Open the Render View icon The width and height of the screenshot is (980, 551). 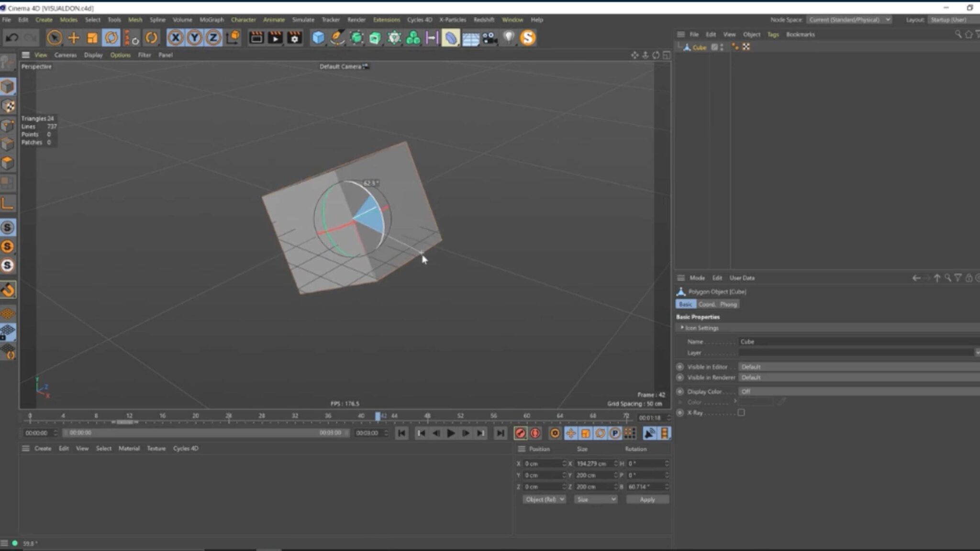point(256,37)
